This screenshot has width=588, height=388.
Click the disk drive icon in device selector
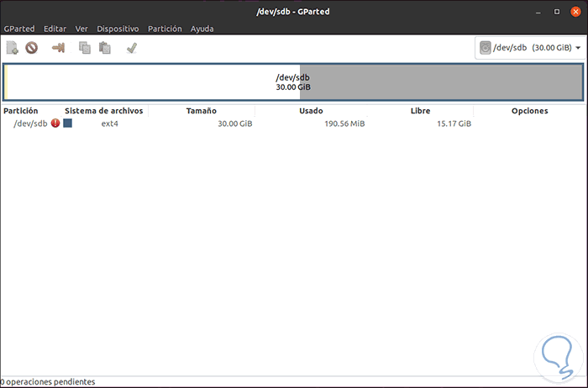pyautogui.click(x=485, y=48)
